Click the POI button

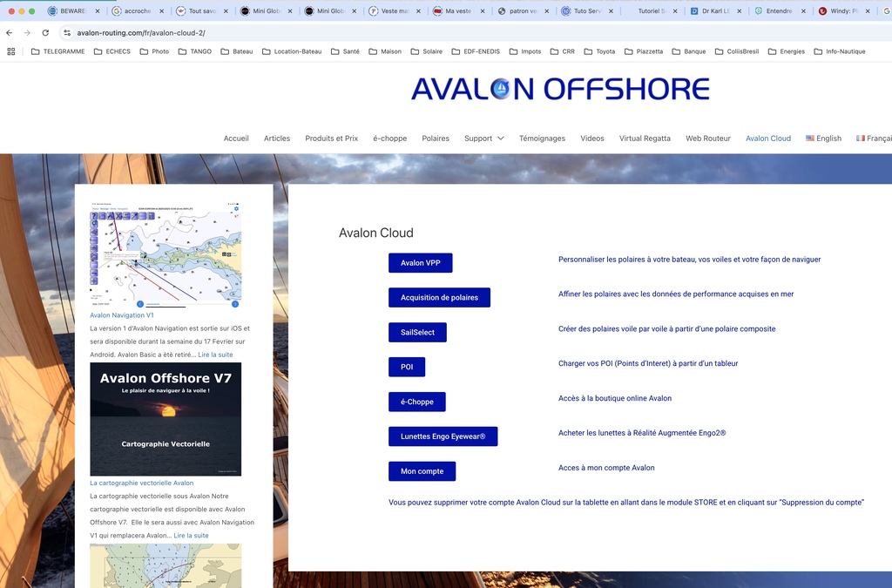click(407, 367)
